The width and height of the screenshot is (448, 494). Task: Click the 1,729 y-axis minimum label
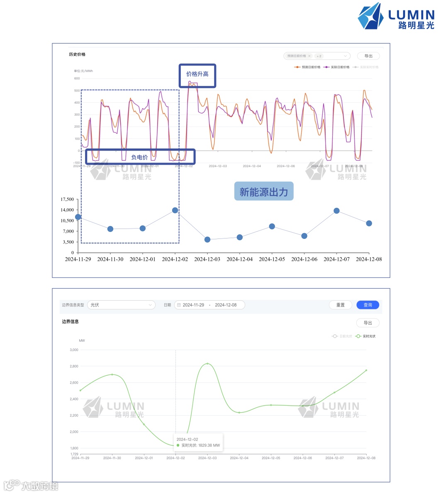(x=74, y=454)
